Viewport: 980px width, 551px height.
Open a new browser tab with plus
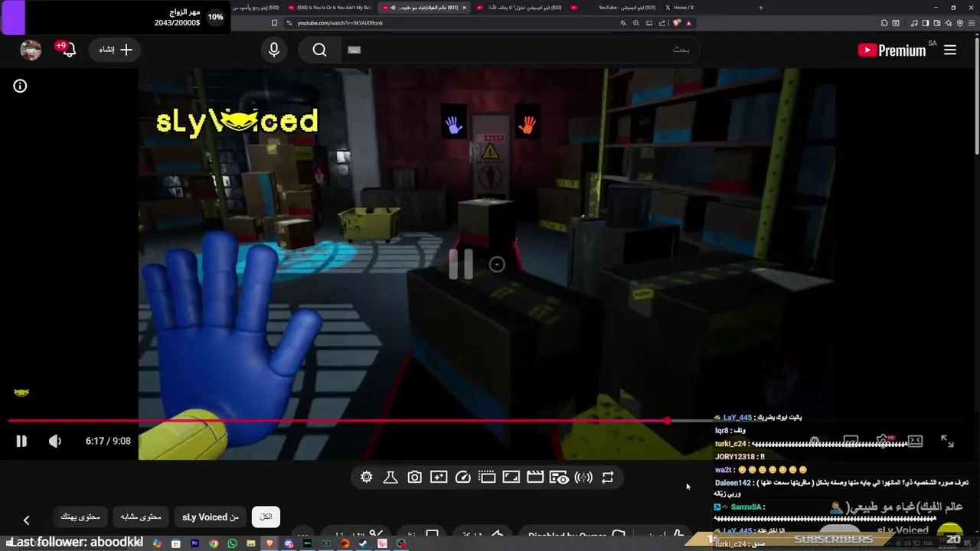[x=760, y=8]
